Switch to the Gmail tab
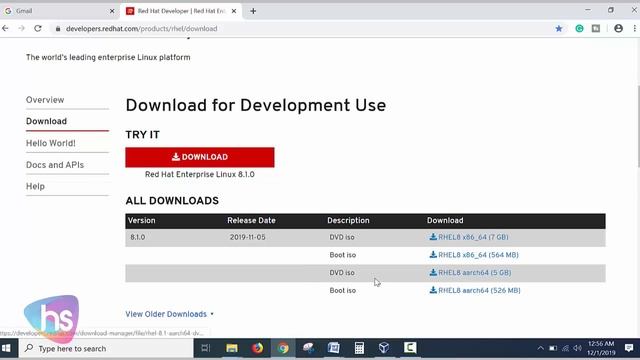Image resolution: width=640 pixels, height=360 pixels. coord(59,11)
